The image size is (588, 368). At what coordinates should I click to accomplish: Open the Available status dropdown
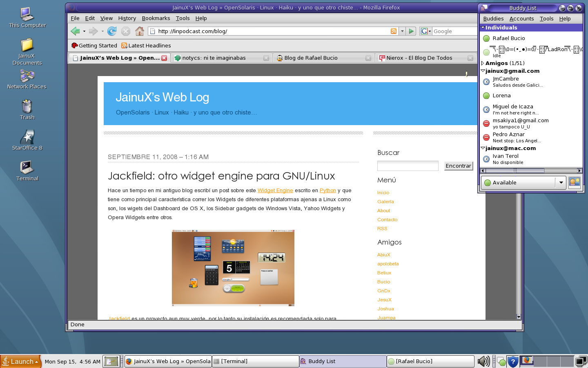click(561, 183)
